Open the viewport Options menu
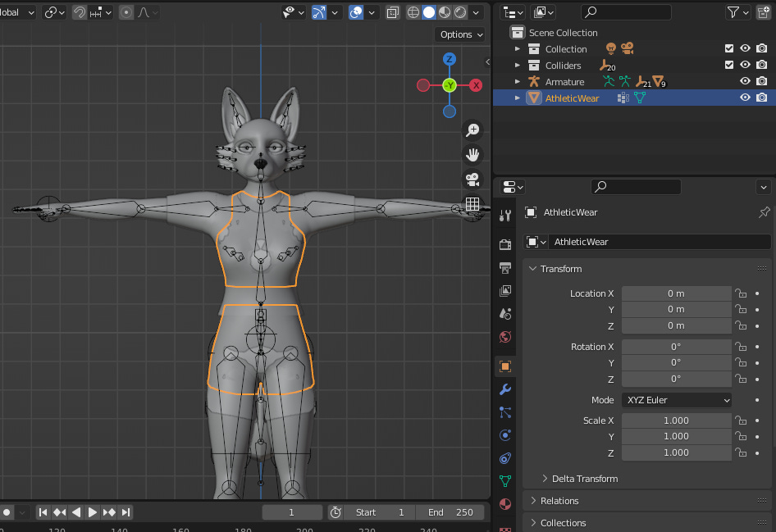Image resolution: width=776 pixels, height=532 pixels. point(461,34)
